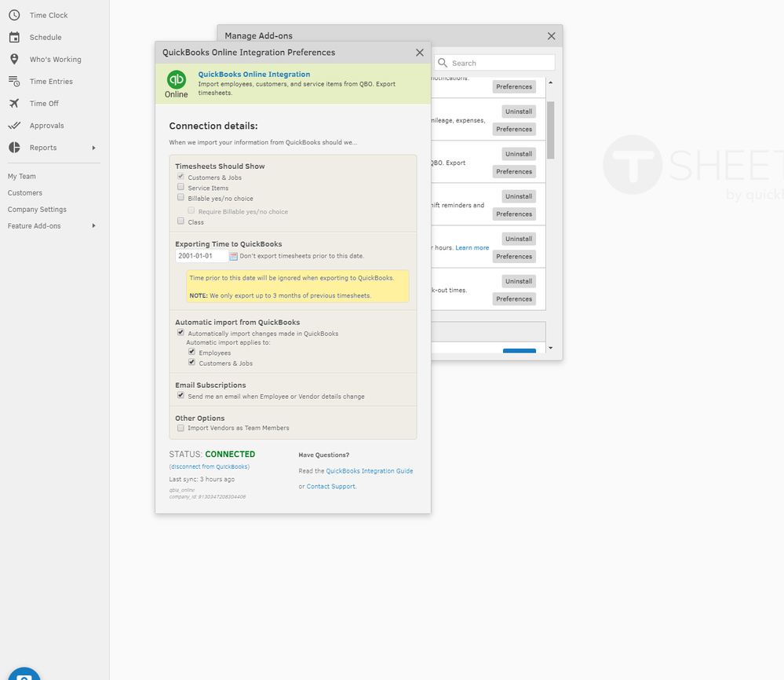Click the scroll up arrow in Manage Add-ons
This screenshot has width=784, height=680.
550,82
